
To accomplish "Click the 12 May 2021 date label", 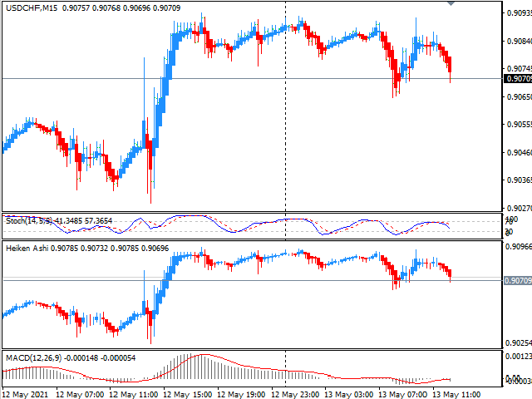I will tap(25, 395).
